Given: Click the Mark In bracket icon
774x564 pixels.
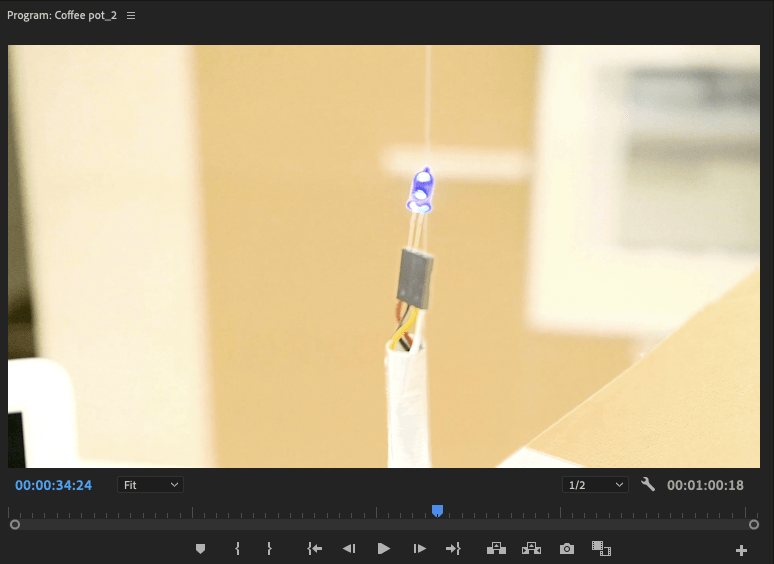Looking at the screenshot, I should pyautogui.click(x=237, y=549).
